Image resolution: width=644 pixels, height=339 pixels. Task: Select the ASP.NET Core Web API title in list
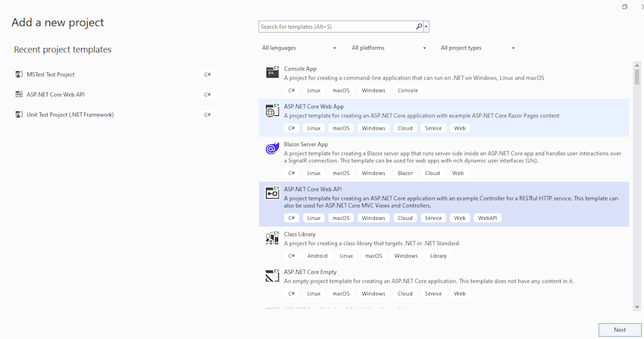[313, 189]
